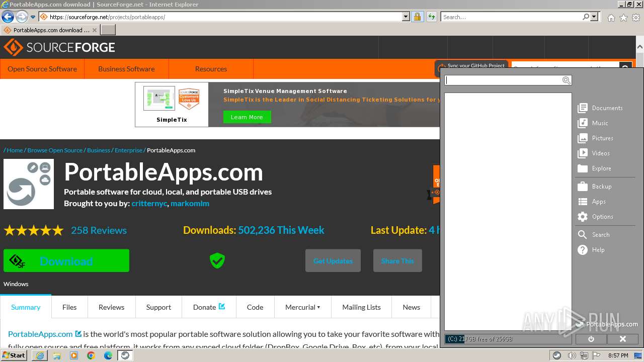Open Documents icon in PortableApps menu
This screenshot has height=362, width=644.
(583, 108)
